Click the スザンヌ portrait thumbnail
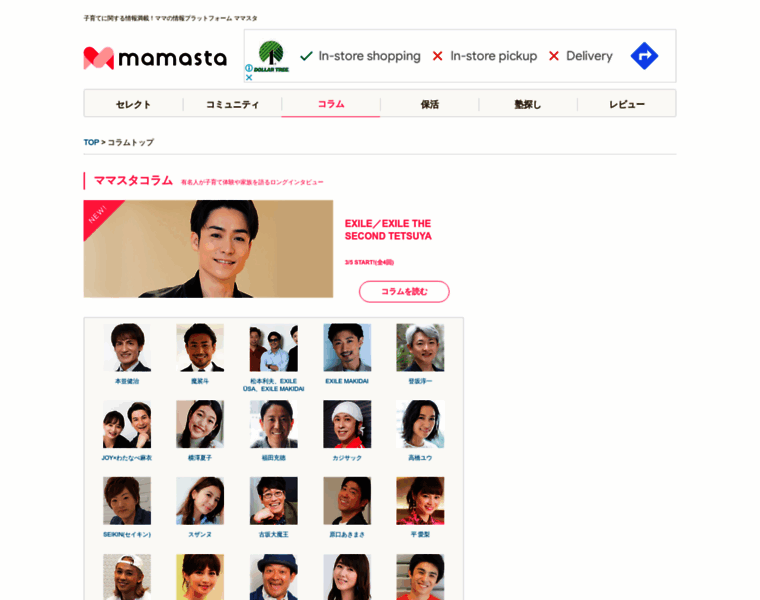Viewport: 760px width, 600px height. [x=200, y=501]
